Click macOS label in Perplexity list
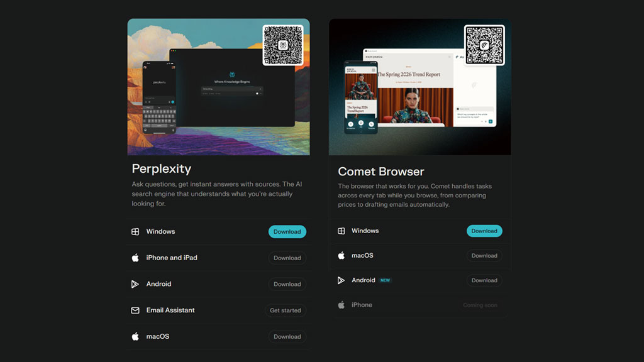 pos(158,337)
